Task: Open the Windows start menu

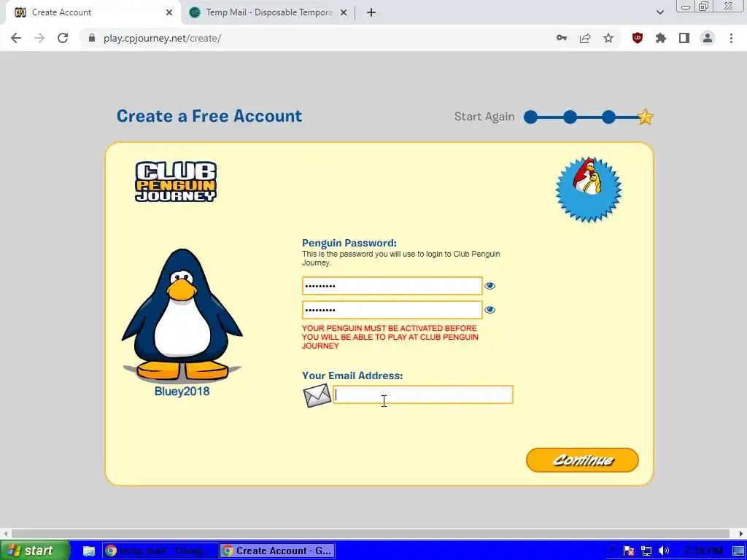Action: tap(34, 551)
